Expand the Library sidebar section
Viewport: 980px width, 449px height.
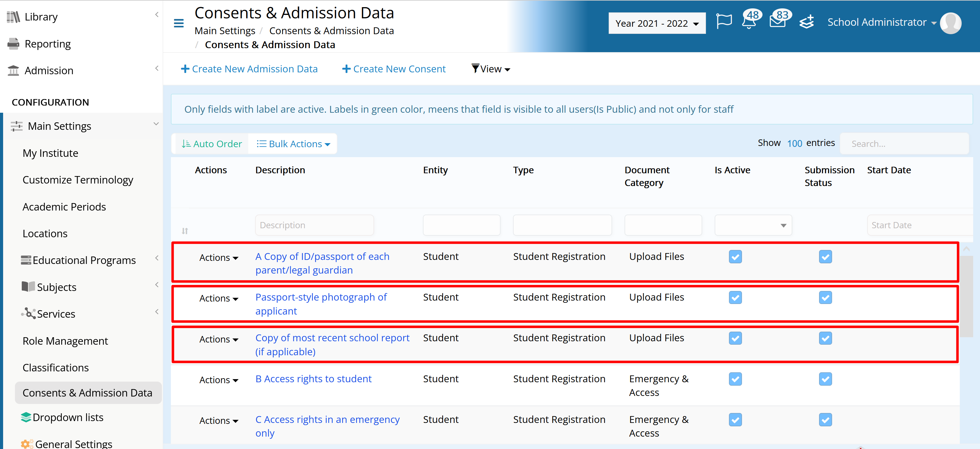157,15
